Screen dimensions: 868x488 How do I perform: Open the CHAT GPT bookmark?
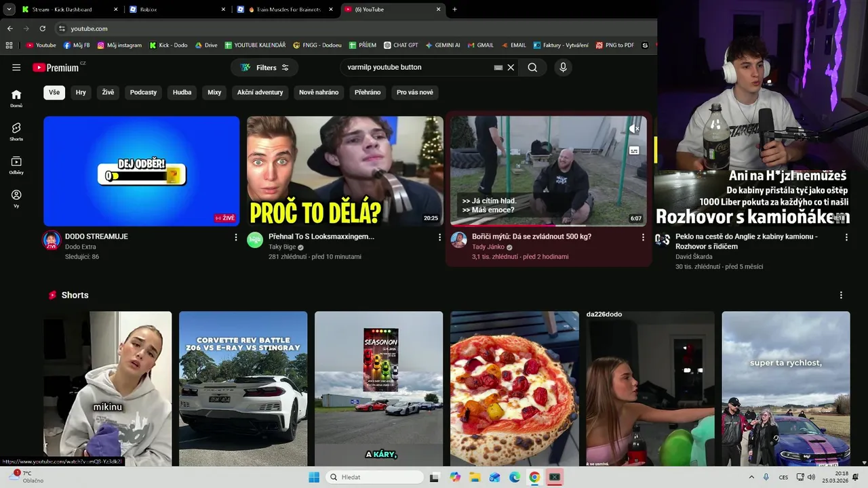coord(401,45)
